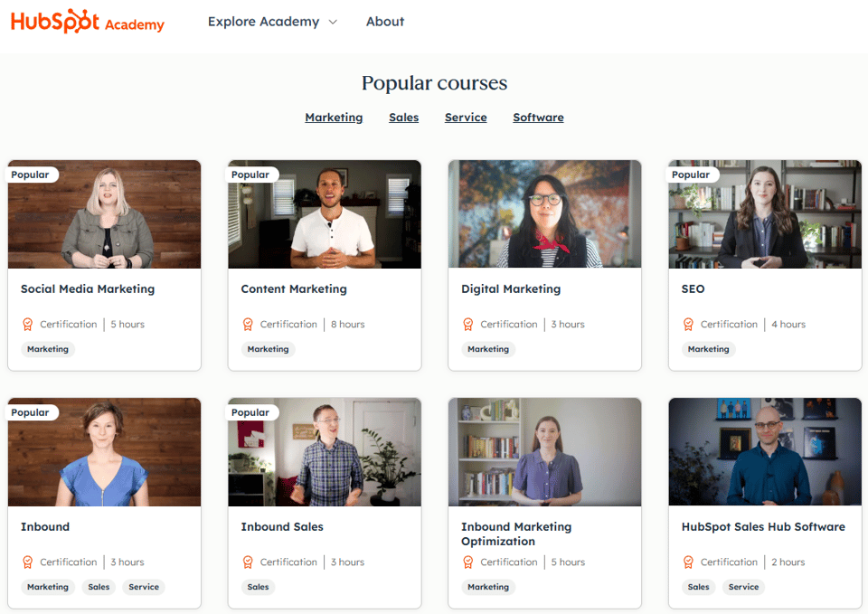Click Sales tag on Inbound card

[x=99, y=587]
